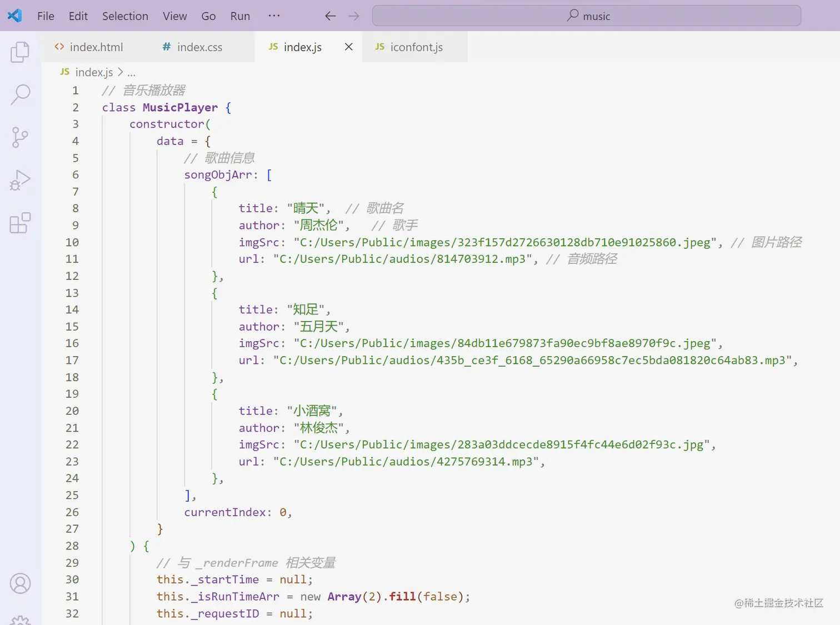Open the Selection menu
The image size is (840, 625).
coord(125,16)
